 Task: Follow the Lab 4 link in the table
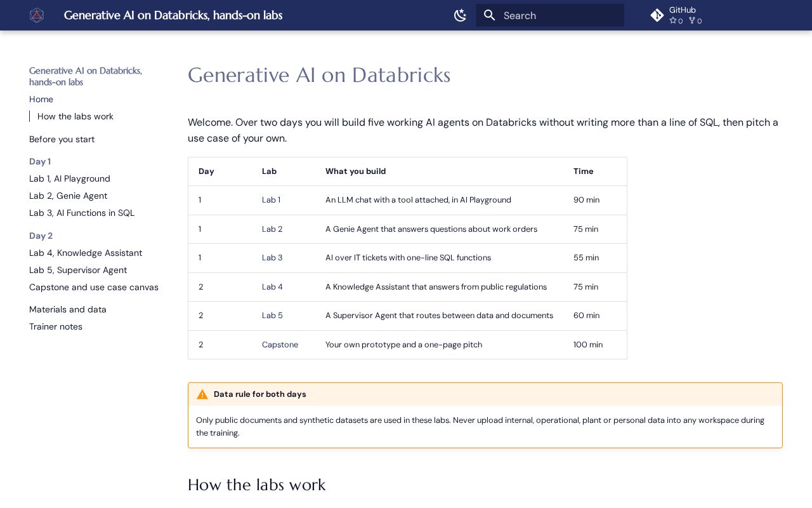click(x=272, y=287)
